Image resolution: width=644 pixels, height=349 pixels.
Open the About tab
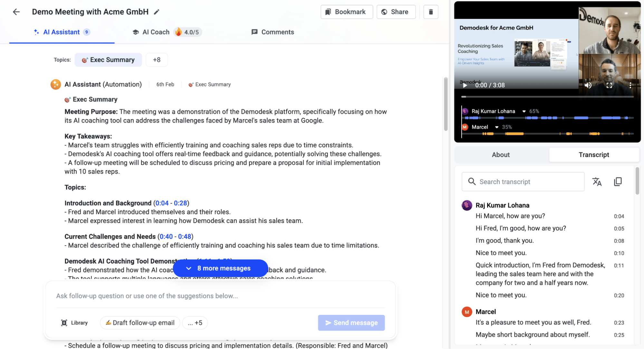501,155
